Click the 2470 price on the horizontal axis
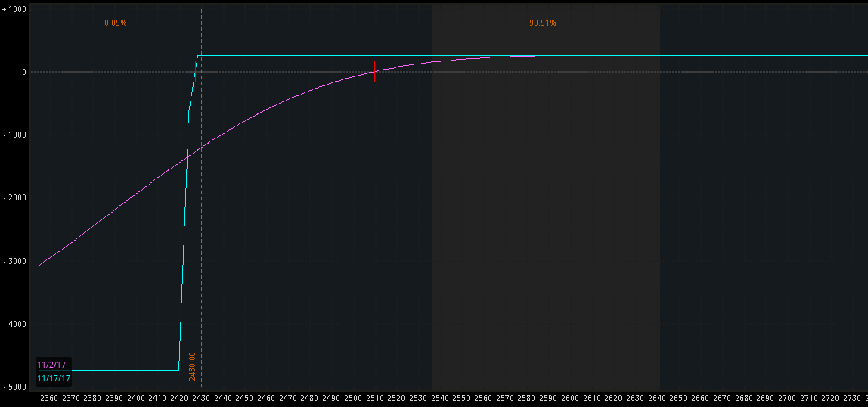868x407 pixels. coord(288,398)
